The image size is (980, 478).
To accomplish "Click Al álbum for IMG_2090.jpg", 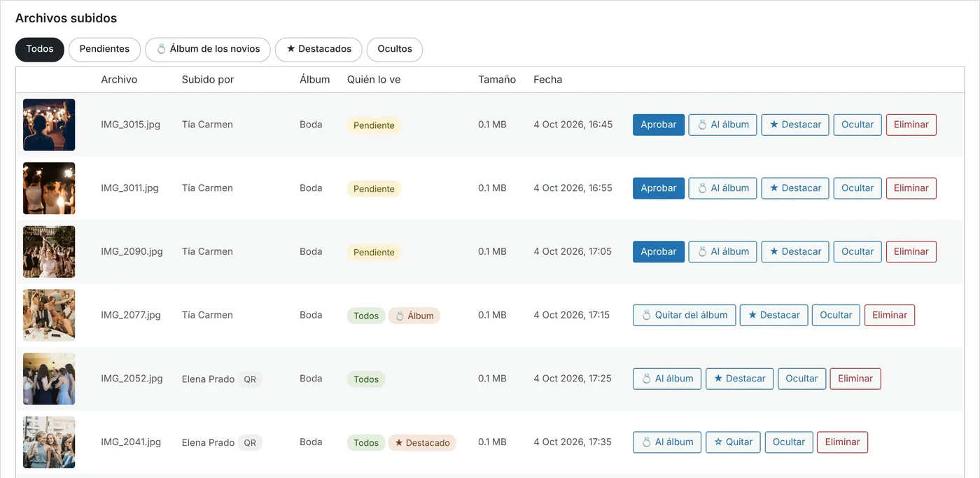I will [723, 252].
